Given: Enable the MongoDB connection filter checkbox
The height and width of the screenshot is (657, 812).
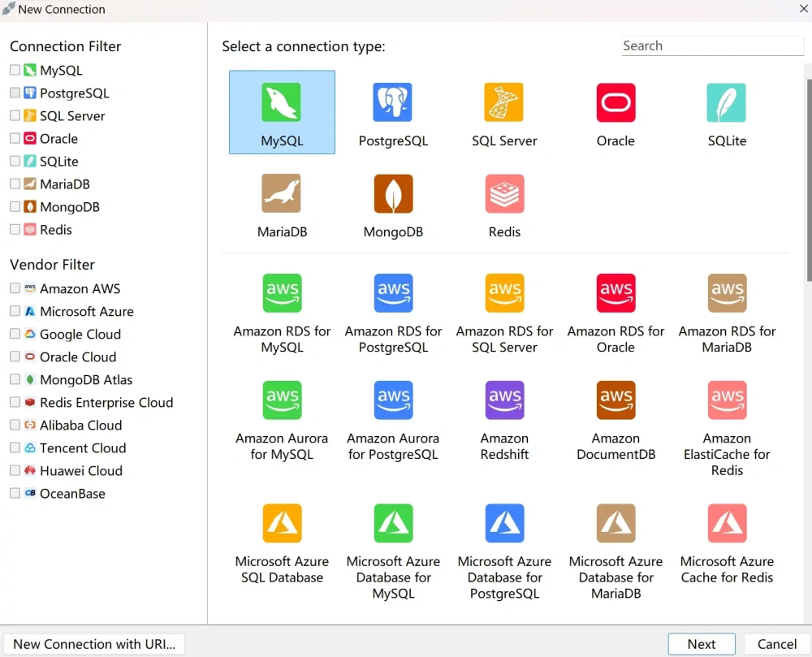Looking at the screenshot, I should pyautogui.click(x=15, y=206).
